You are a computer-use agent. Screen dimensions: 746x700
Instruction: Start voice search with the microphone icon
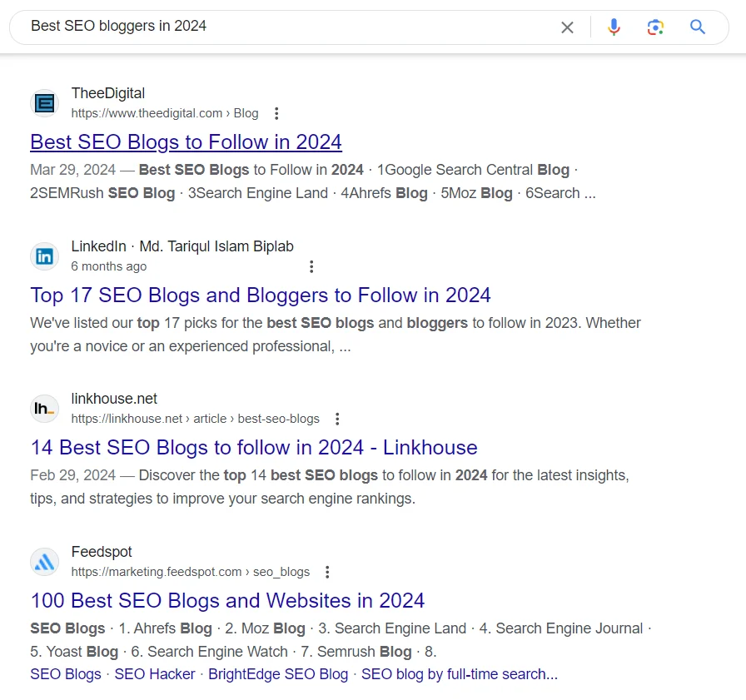(614, 27)
